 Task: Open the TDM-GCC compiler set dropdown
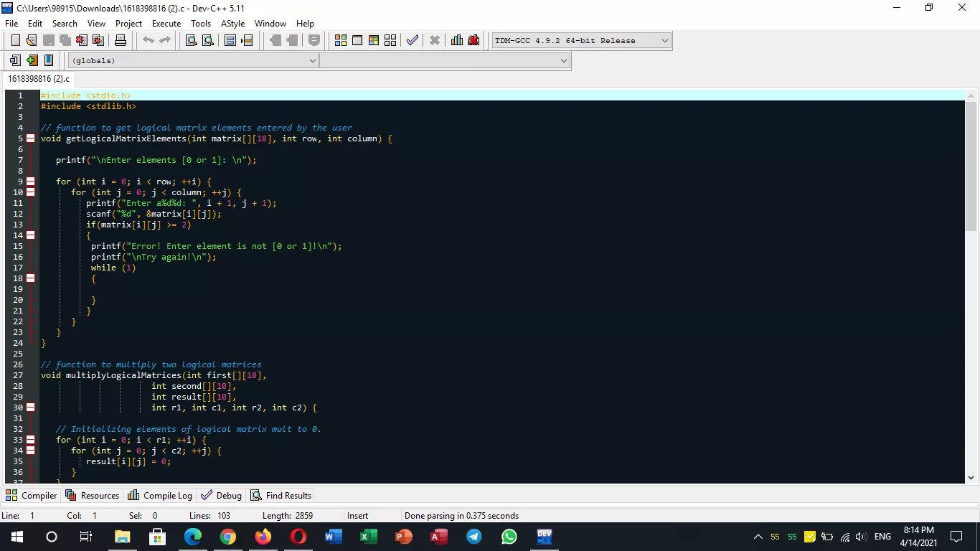[x=582, y=41]
